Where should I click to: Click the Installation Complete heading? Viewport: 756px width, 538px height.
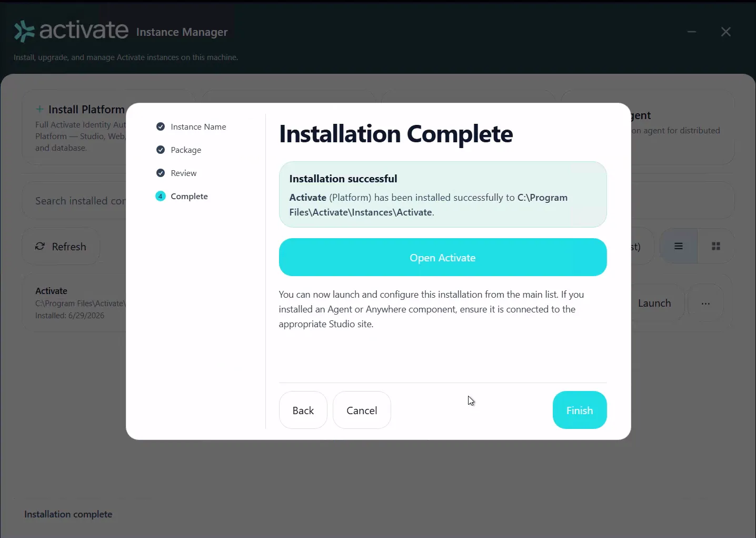(396, 134)
